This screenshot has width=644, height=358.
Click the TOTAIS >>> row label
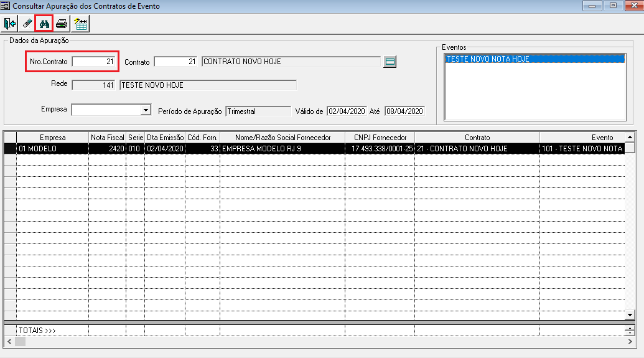37,331
